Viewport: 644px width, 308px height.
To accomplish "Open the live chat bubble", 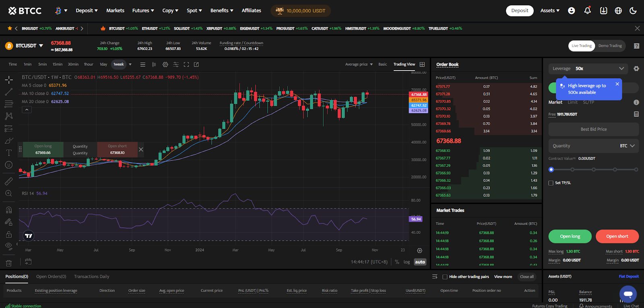I will coord(628,294).
